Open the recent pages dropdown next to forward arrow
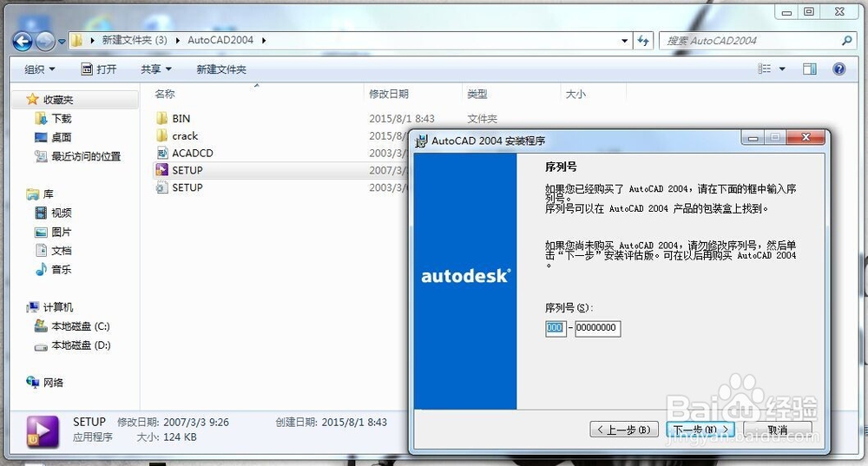The image size is (868, 466). pyautogui.click(x=62, y=41)
